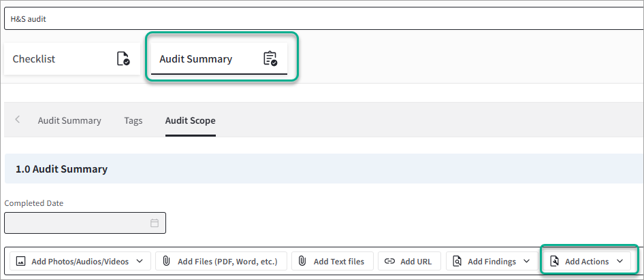Viewport: 644px width, 280px height.
Task: Open the top-level Audit Summary tab
Action: pos(219,58)
